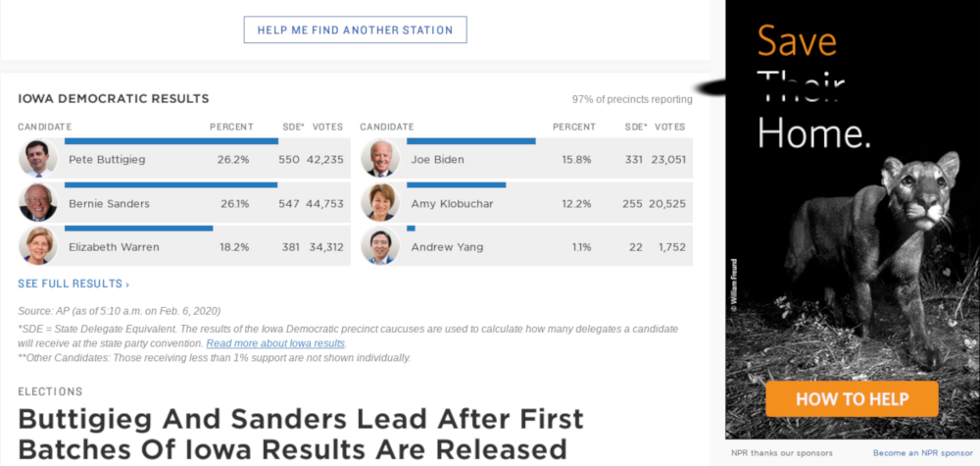The image size is (980, 466).
Task: Open Read more about Iowa results link
Action: 275,343
